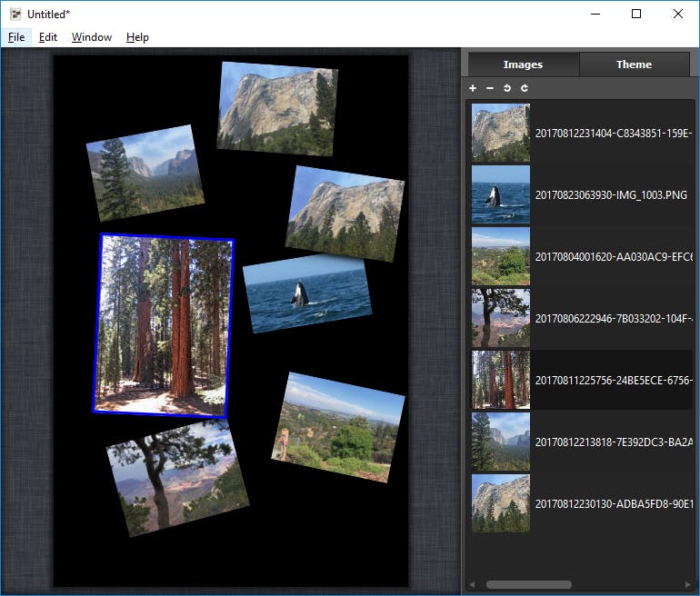Click the remove image minus icon

pyautogui.click(x=490, y=88)
